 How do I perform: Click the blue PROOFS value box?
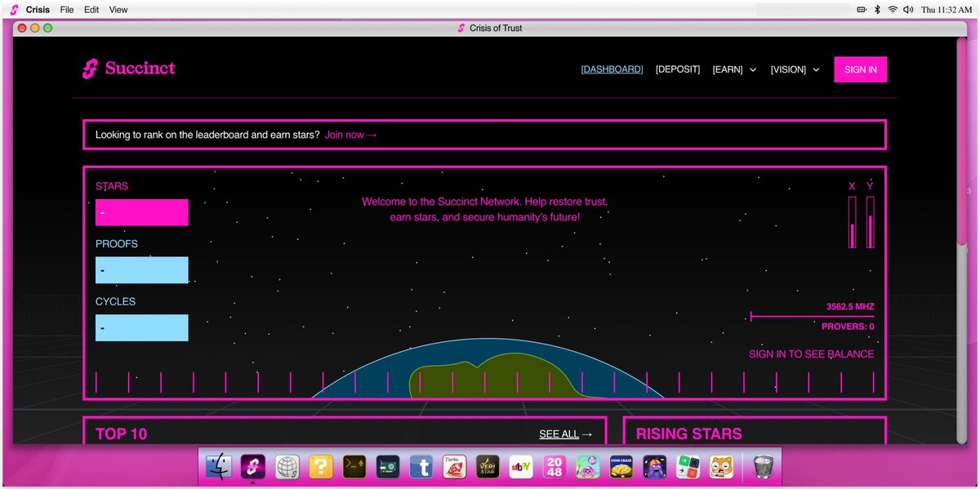tap(142, 270)
